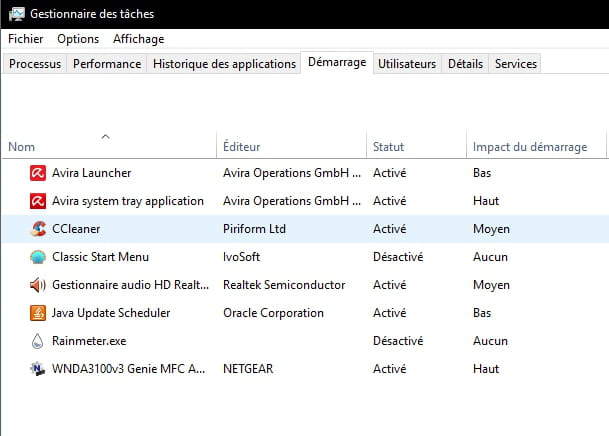Click Moyen impact of CCleaner row
Viewport: 609px width, 436px height.
pos(491,229)
